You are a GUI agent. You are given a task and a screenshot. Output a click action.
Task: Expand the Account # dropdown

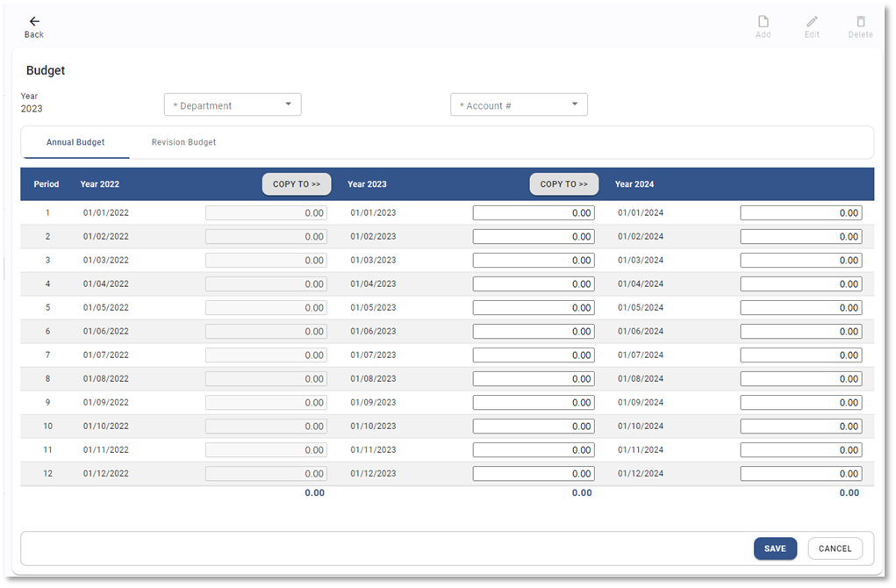(x=519, y=105)
